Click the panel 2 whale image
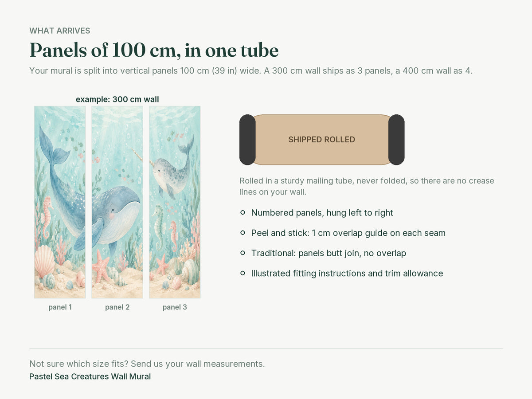Viewport: 532px width, 399px height. click(117, 202)
